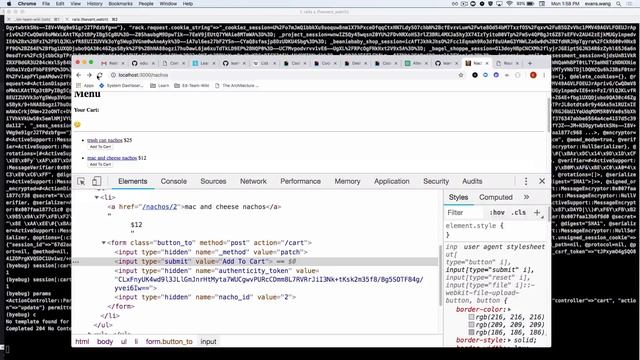
Task: Open the red profile avatar in Chrome toolbar
Action: coord(533,75)
